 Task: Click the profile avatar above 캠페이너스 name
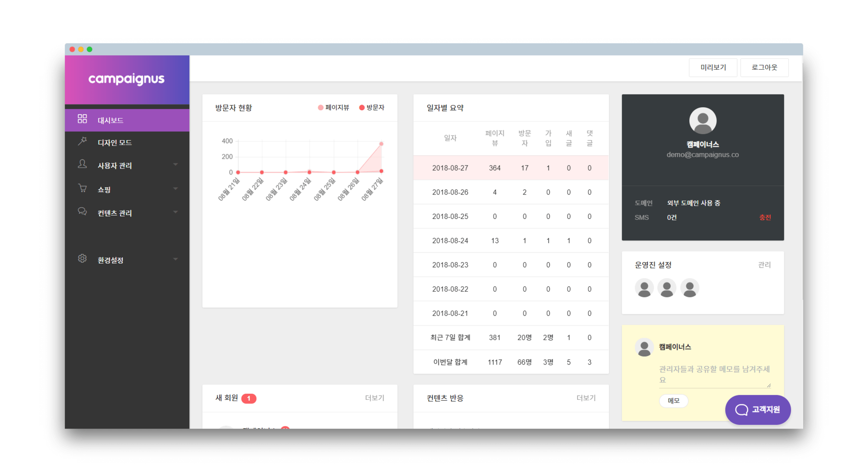(703, 121)
